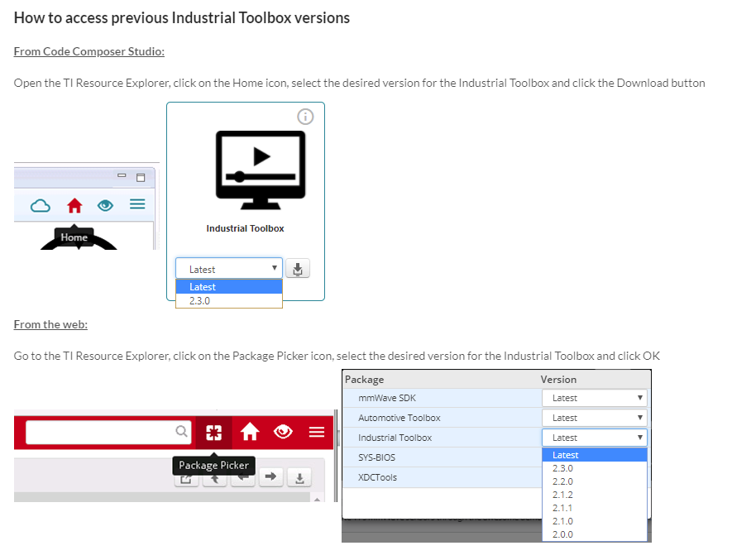The image size is (732, 560).
Task: Click the search field in red web toolbar
Action: [108, 432]
